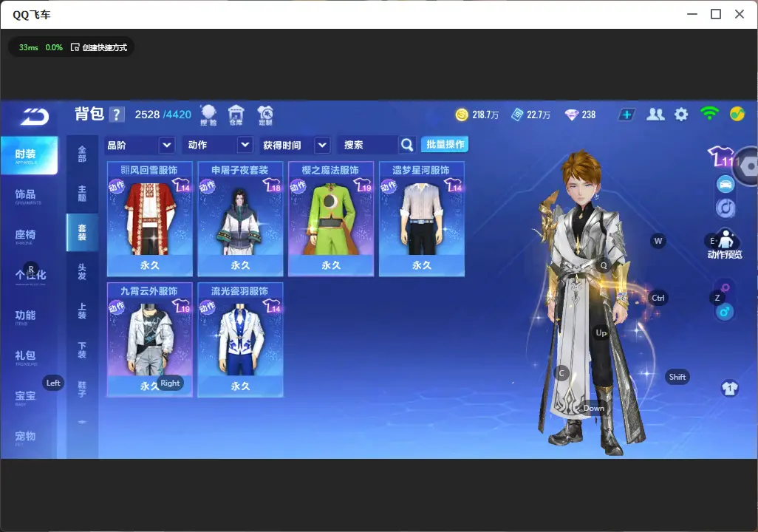Select the 九霄云外服饰 outfit card
758x532 pixels.
150,339
